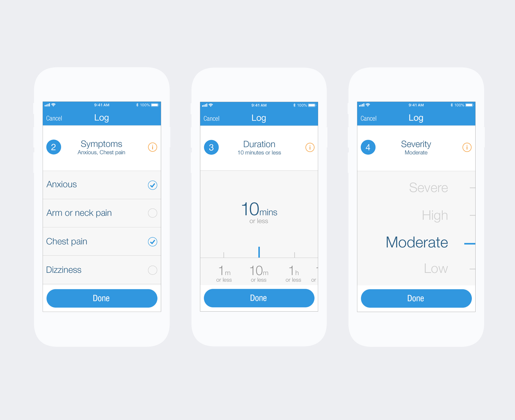Tap Done button on Symptoms screen
This screenshot has width=515, height=420.
[101, 298]
